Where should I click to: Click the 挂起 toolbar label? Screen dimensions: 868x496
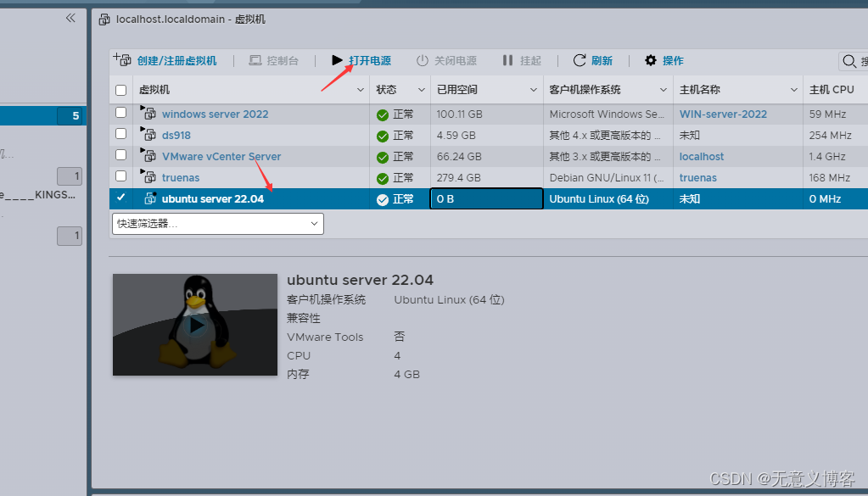click(x=530, y=61)
